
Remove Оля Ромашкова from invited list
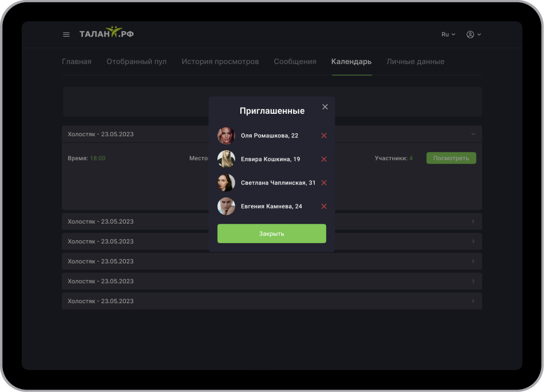tap(324, 135)
